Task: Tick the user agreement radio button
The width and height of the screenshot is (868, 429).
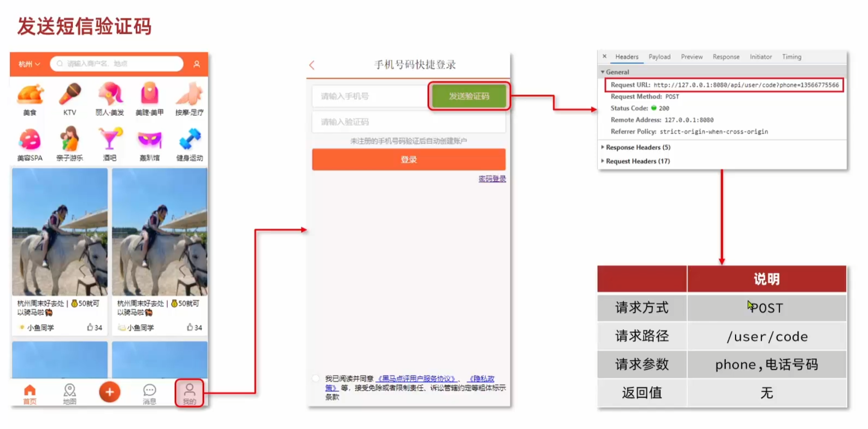Action: 316,378
